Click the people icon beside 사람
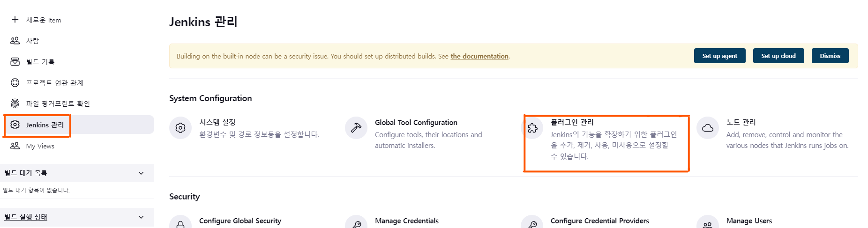 (x=15, y=40)
